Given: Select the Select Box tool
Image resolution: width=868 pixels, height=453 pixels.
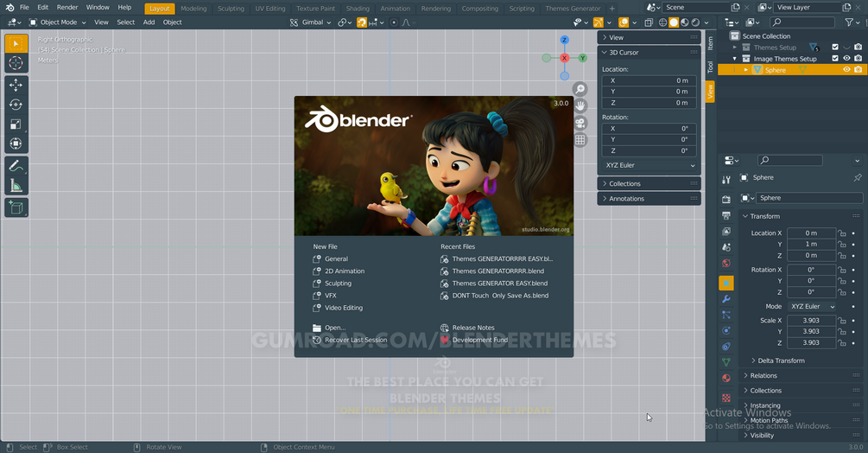Looking at the screenshot, I should [16, 43].
